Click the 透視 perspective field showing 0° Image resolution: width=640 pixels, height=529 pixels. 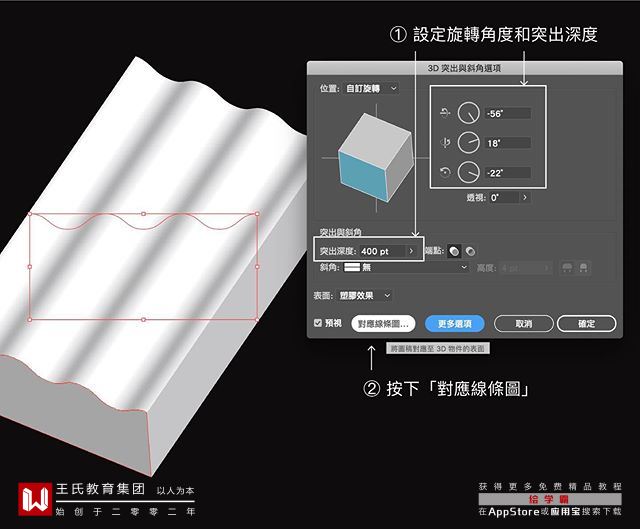504,198
